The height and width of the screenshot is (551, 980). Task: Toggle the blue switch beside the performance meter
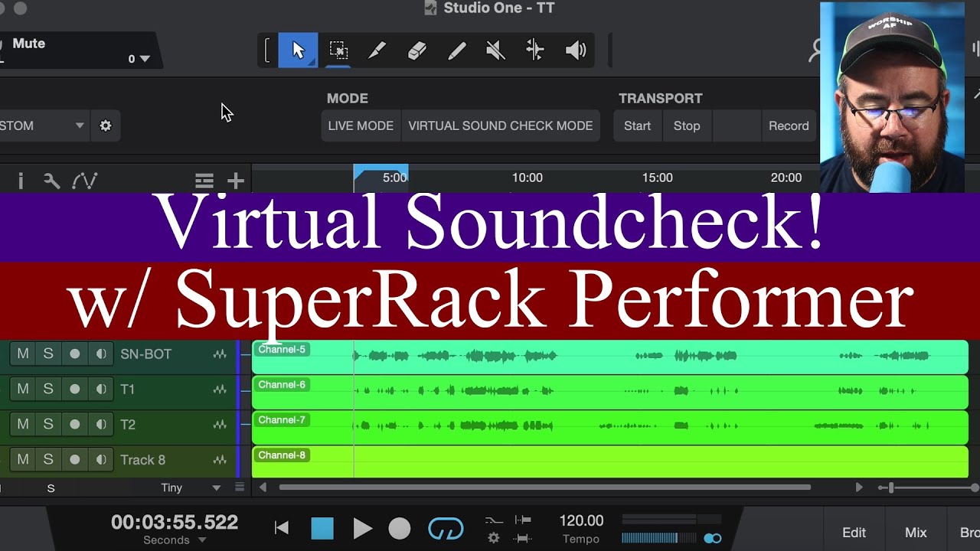pyautogui.click(x=713, y=538)
